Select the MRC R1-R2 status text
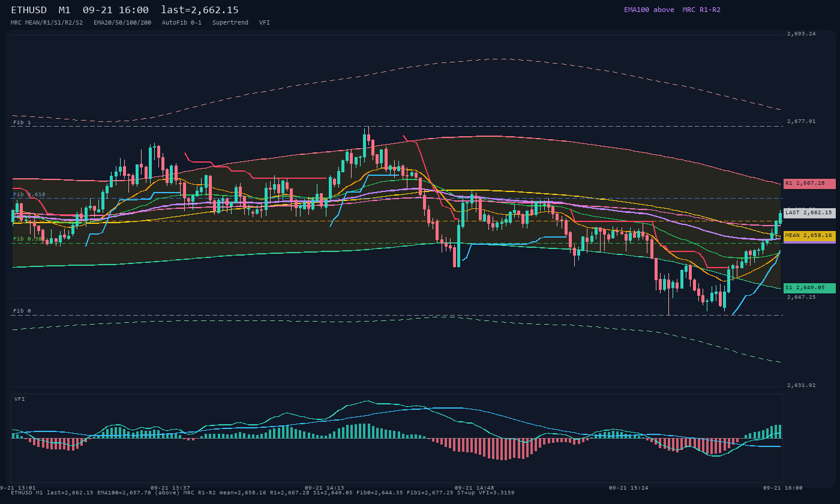This screenshot has width=840, height=504. (701, 10)
